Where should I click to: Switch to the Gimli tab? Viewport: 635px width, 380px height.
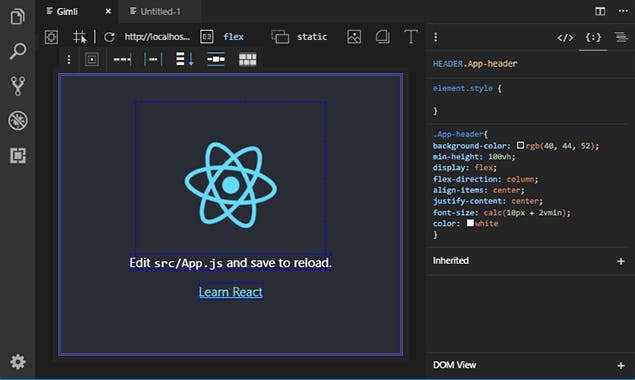[67, 11]
